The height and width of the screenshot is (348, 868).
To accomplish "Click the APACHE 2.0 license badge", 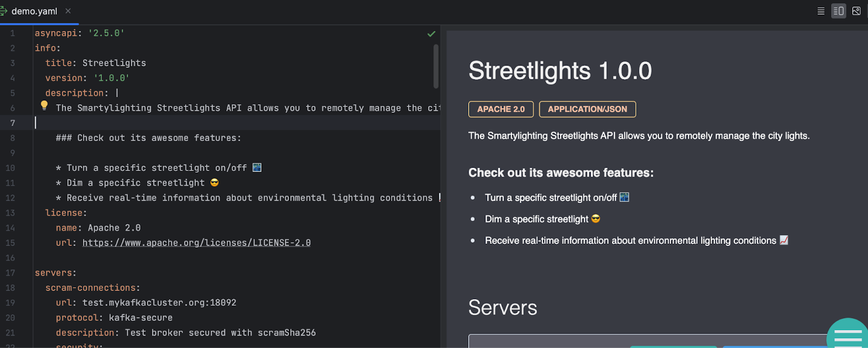I will coord(501,109).
